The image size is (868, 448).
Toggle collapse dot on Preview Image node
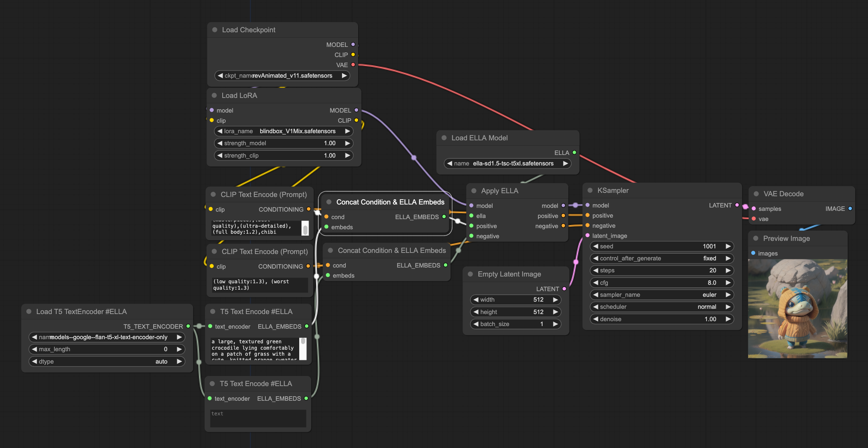(756, 239)
